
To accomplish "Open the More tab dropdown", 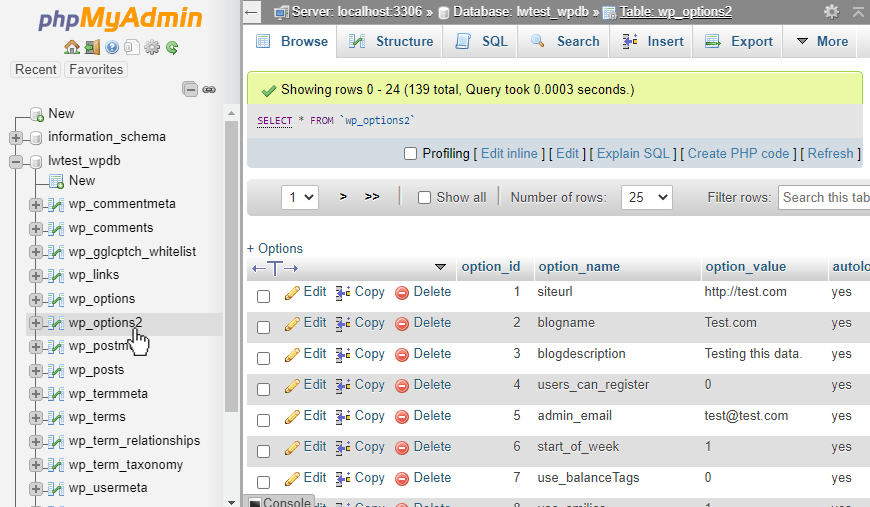I will [823, 42].
